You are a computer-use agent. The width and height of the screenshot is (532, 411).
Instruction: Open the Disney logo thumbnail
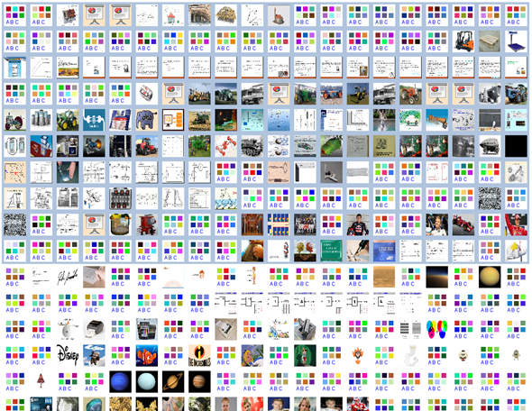(x=68, y=355)
